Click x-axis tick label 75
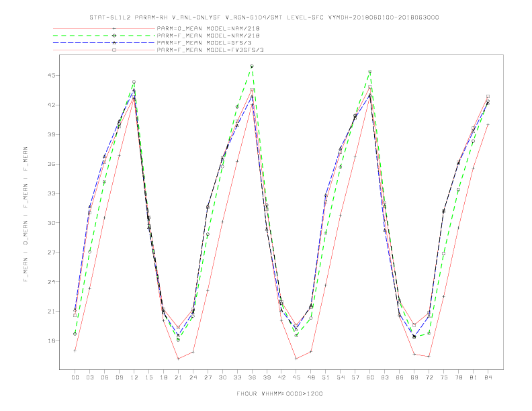Image resolution: width=532 pixels, height=411 pixels. pos(444,377)
